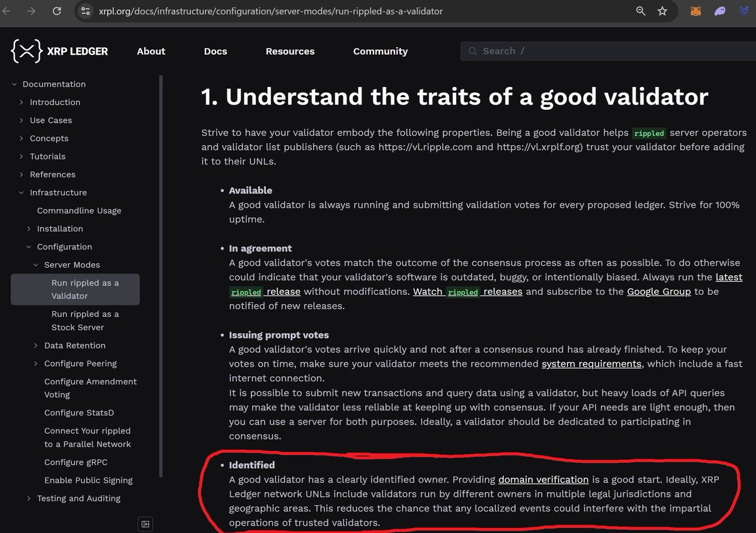
Task: Click the 'Issuing prompt votes' bullet heading
Action: [x=279, y=335]
